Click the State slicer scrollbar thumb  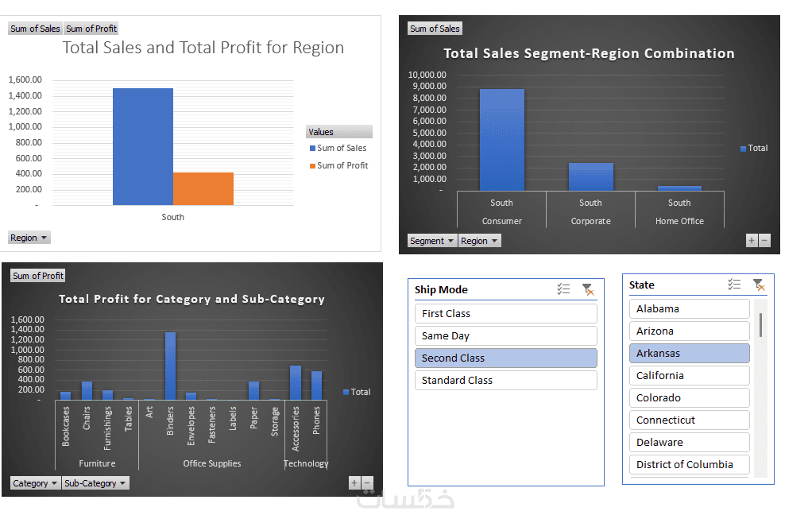point(760,325)
